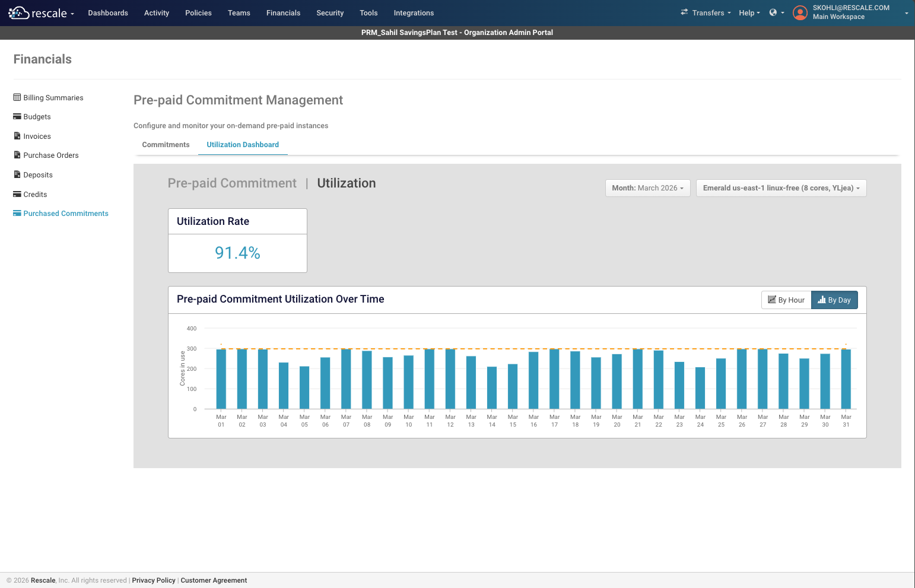Click the Mar 24 utilization bar
This screenshot has height=588, width=915.
[x=700, y=388]
